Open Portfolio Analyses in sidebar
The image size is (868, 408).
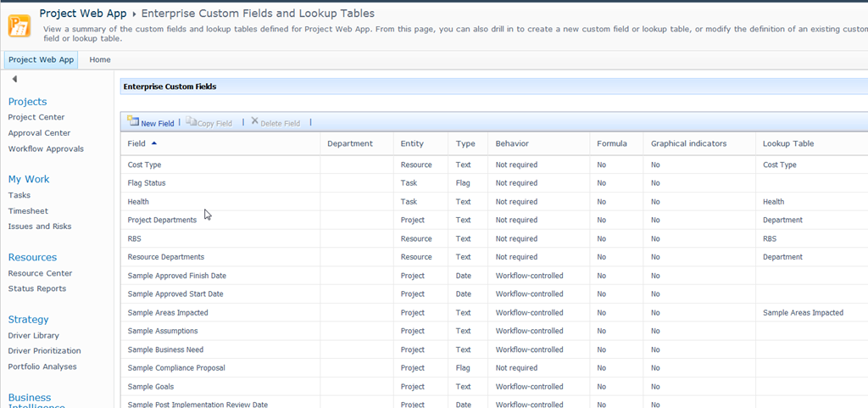[42, 367]
